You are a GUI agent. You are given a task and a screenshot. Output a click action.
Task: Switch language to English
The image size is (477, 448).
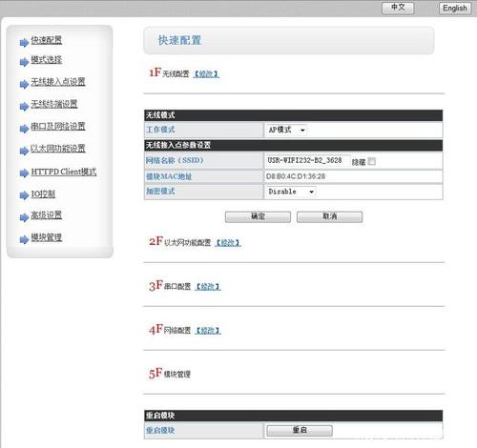tap(455, 8)
